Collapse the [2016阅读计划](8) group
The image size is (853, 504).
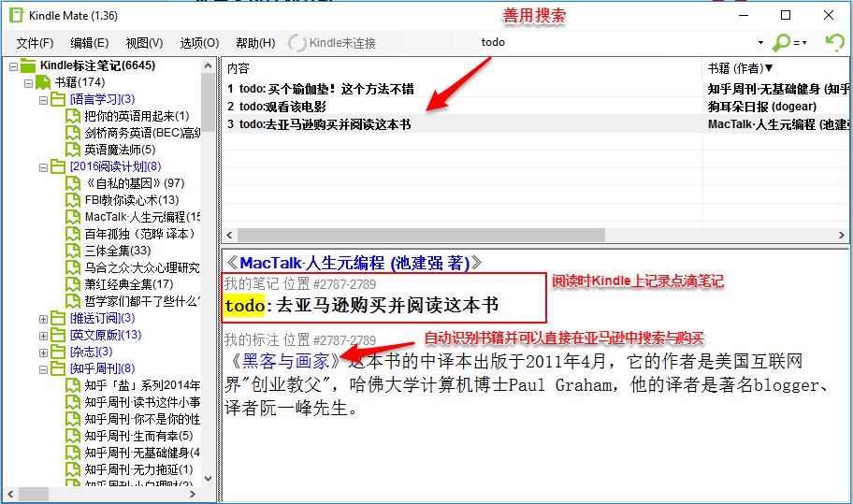pyautogui.click(x=43, y=168)
